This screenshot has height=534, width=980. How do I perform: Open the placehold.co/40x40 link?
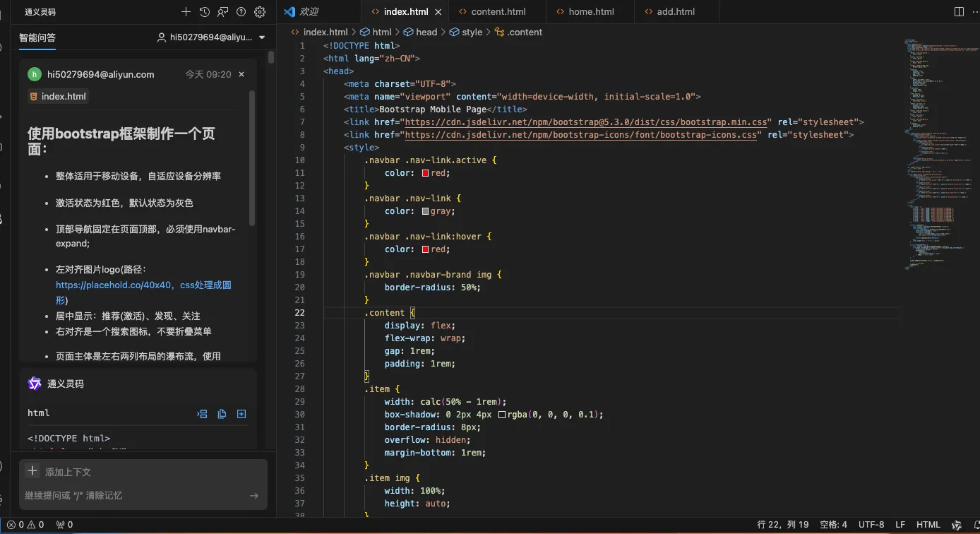click(143, 292)
